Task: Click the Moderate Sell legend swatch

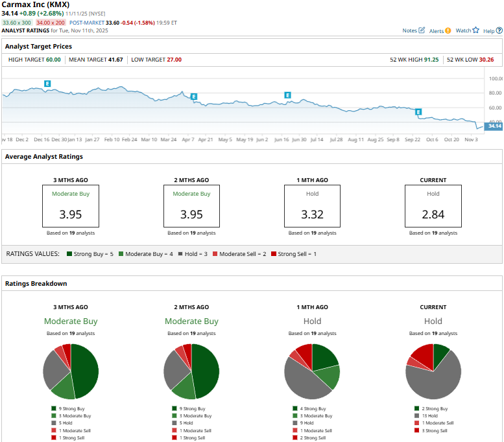Action: [215, 254]
